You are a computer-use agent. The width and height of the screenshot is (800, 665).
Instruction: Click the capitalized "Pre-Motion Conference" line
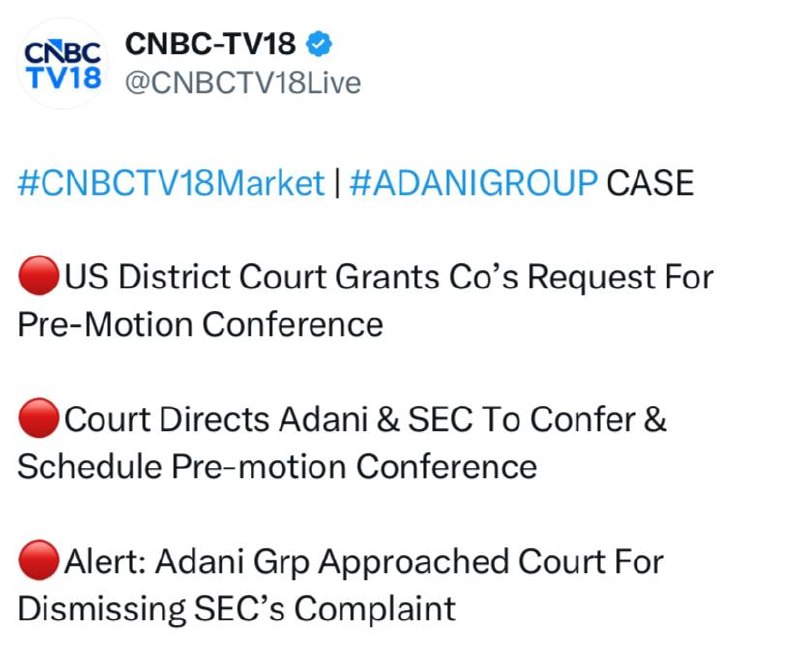200,324
